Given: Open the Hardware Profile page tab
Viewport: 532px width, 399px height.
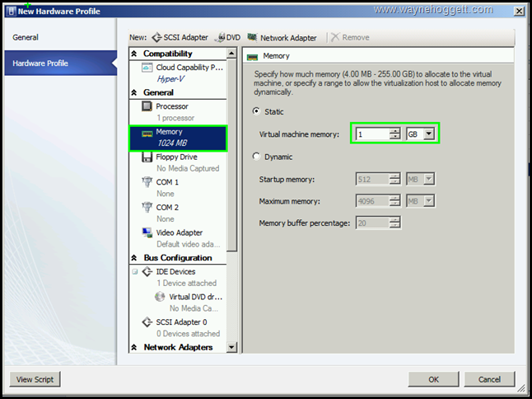Looking at the screenshot, I should click(60, 63).
